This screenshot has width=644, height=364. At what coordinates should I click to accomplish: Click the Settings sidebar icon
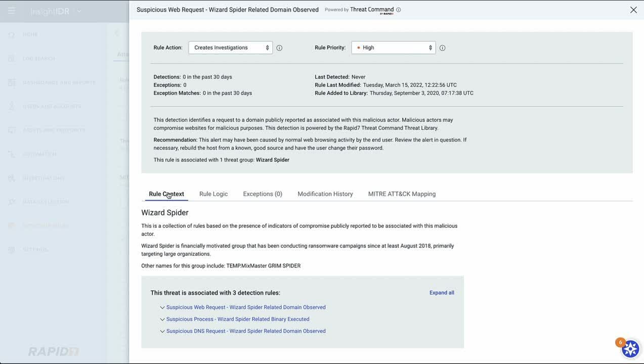pos(12,250)
